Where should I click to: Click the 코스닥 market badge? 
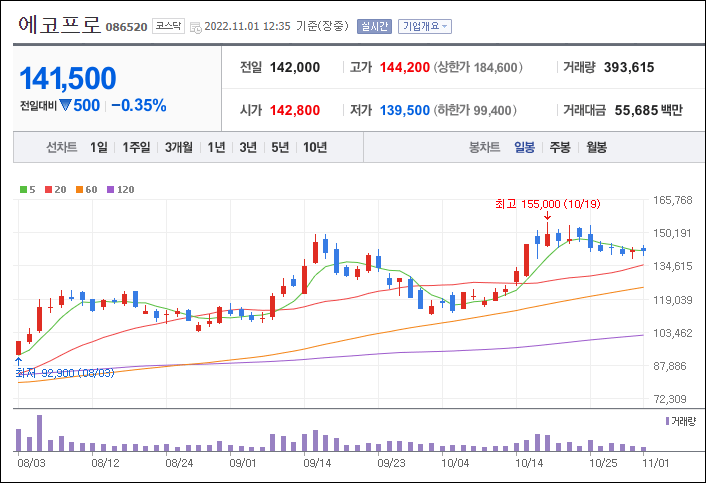pyautogui.click(x=168, y=26)
